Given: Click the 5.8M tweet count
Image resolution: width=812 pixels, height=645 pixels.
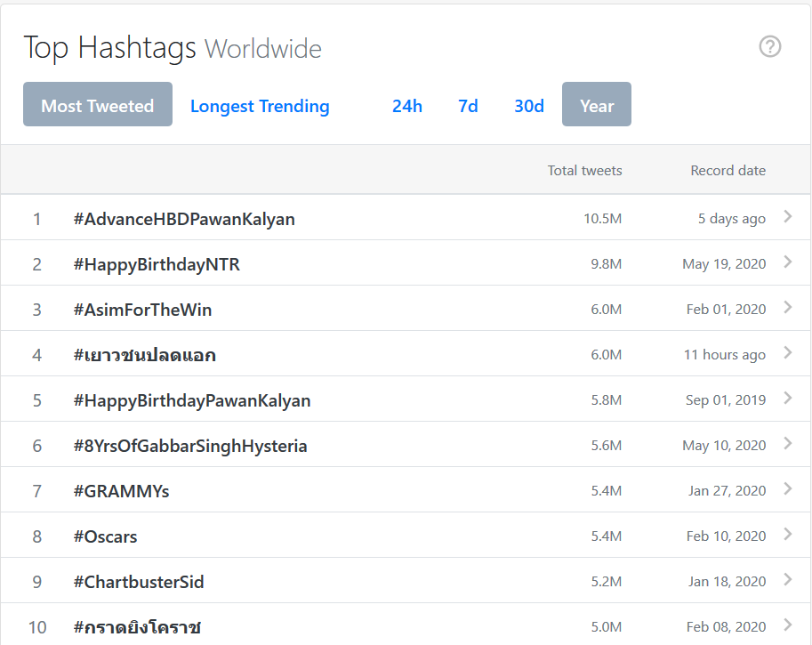Looking at the screenshot, I should 606,400.
